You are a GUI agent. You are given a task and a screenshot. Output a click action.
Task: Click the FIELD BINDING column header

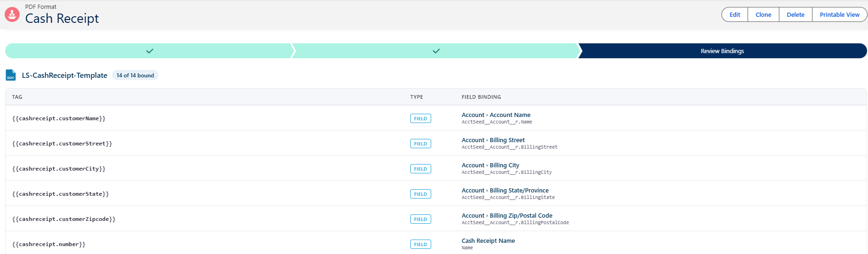481,97
